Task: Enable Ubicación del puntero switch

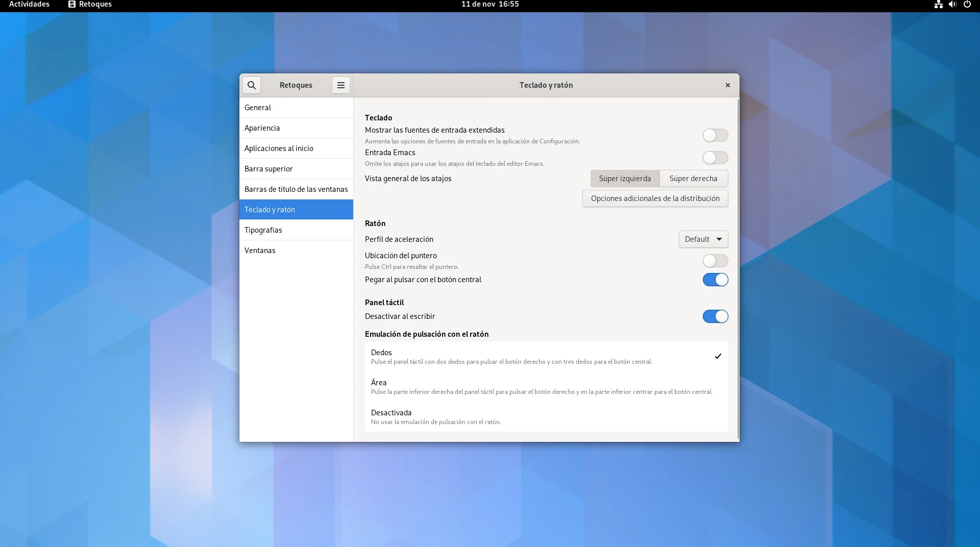Action: pos(715,261)
